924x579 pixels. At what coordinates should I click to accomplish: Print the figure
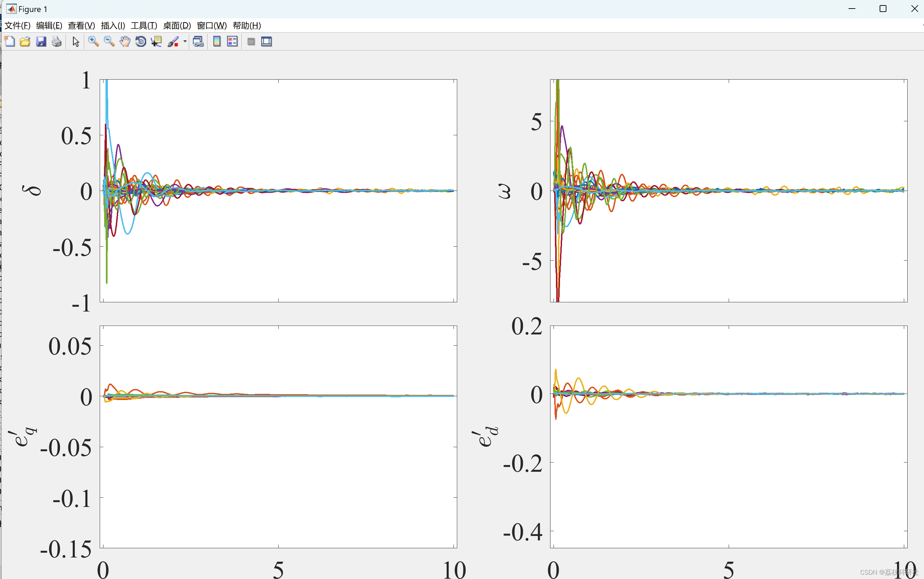(x=57, y=41)
